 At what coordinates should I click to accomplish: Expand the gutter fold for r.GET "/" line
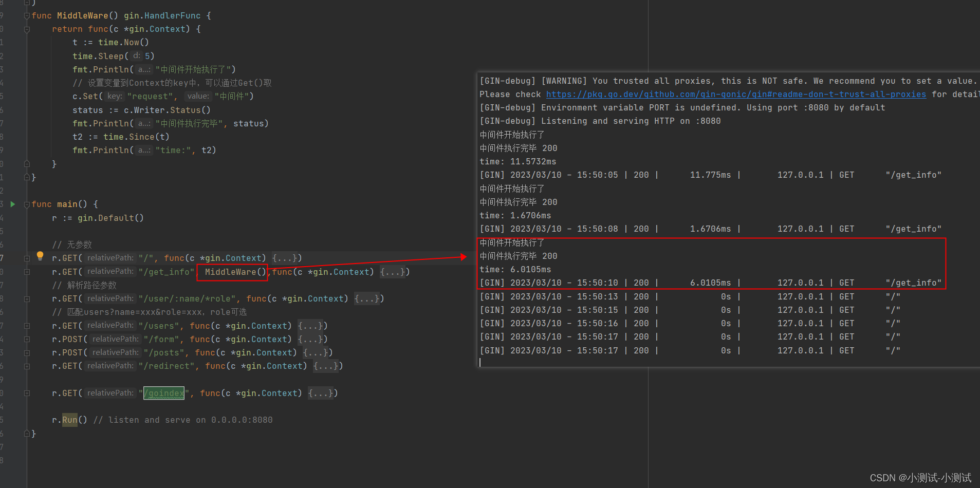tap(27, 258)
